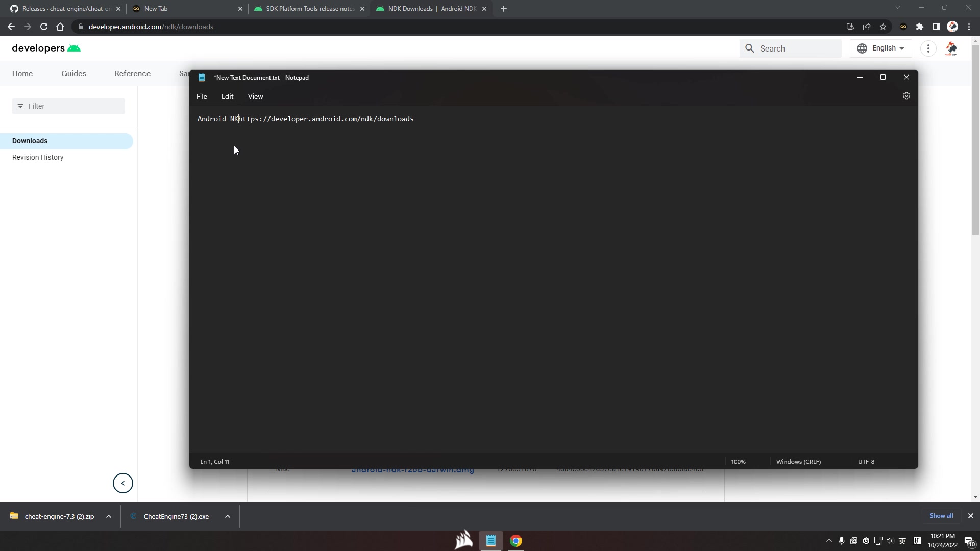Open the Notepad View menu

coord(255,96)
